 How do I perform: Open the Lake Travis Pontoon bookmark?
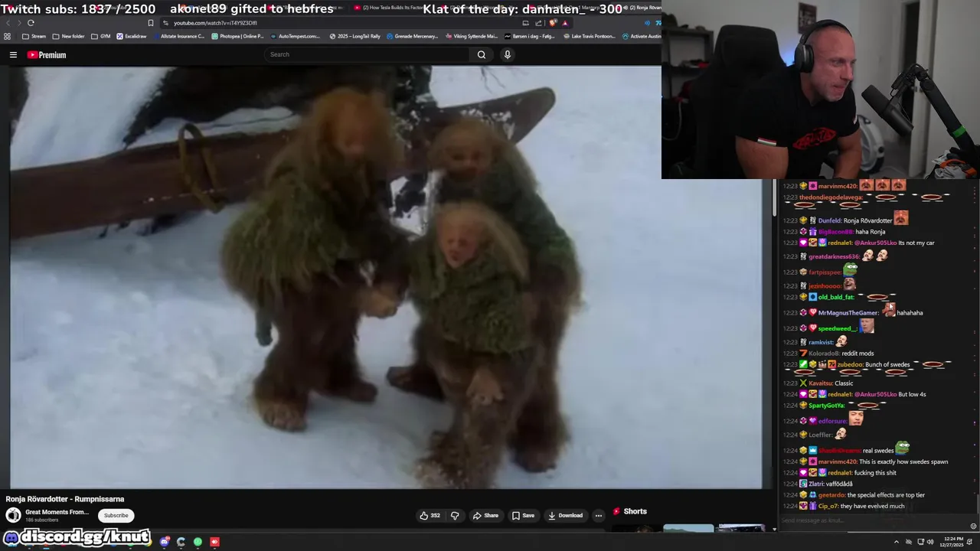coord(589,36)
